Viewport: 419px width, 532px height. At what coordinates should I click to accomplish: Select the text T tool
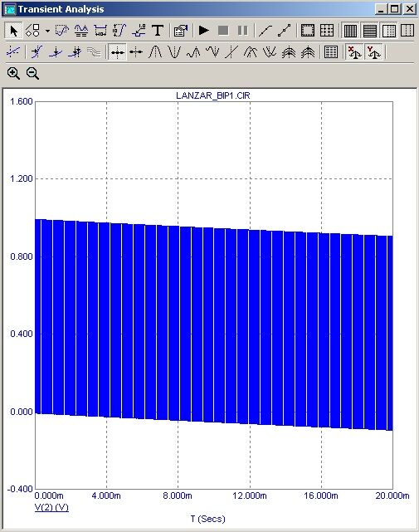[x=158, y=31]
